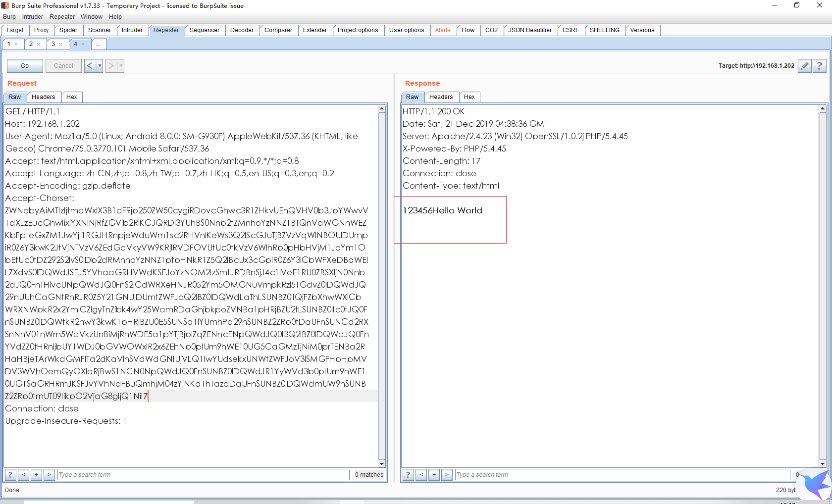Viewport: 832px width, 504px height.
Task: Select Repeater request tab 2
Action: pyautogui.click(x=31, y=44)
